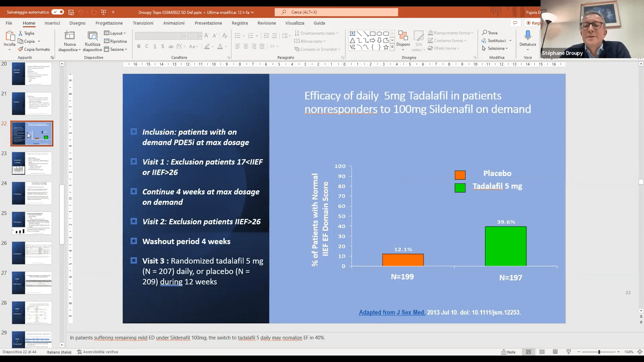Switch to reading view icon

tap(555, 352)
